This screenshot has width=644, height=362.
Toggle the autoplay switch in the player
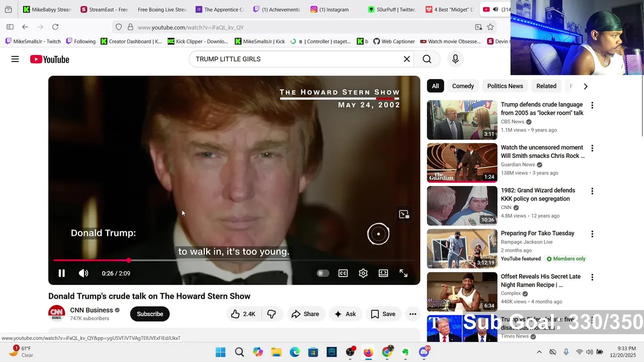(323, 273)
